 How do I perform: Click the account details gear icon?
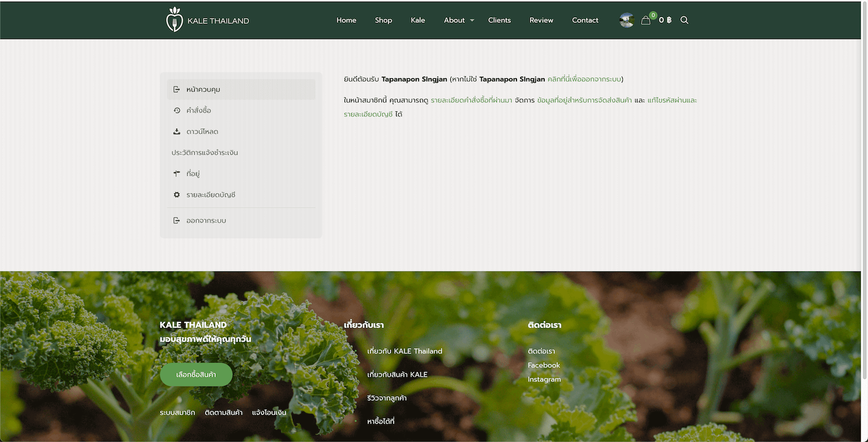coord(176,194)
